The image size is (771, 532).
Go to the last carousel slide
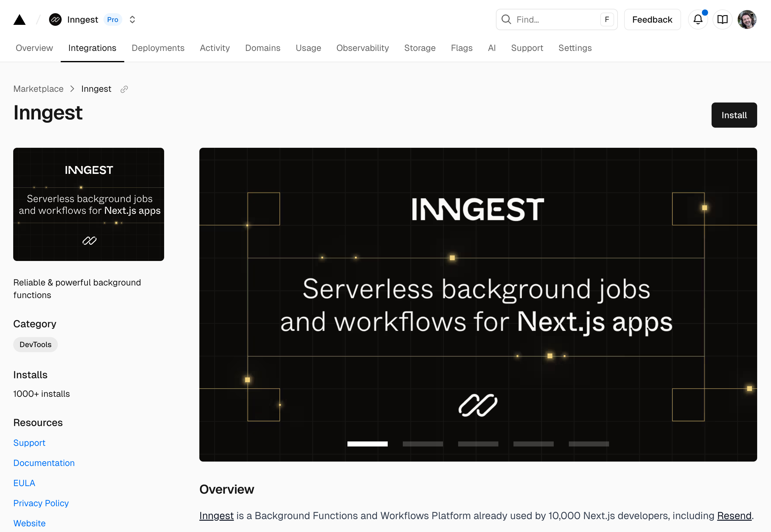(589, 444)
